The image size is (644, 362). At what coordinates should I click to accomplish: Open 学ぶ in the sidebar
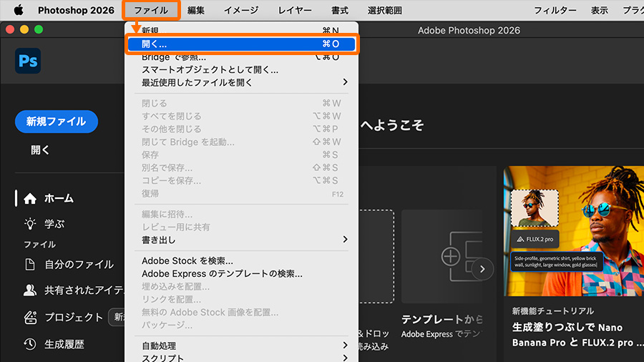(54, 224)
